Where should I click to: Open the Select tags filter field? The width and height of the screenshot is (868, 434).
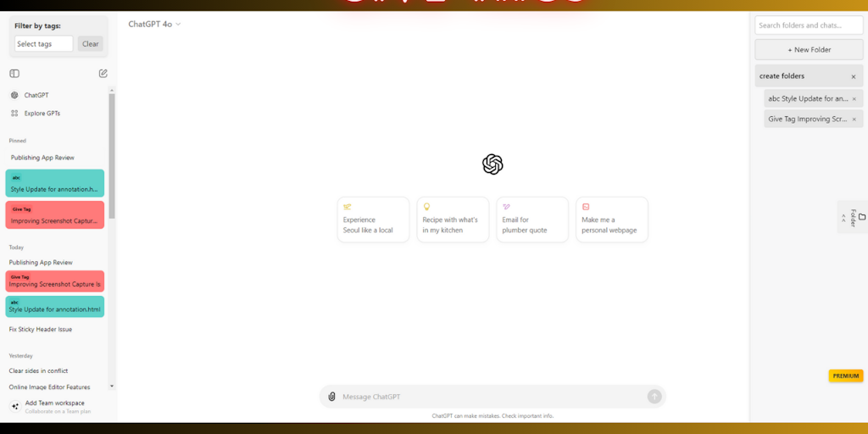[x=44, y=44]
